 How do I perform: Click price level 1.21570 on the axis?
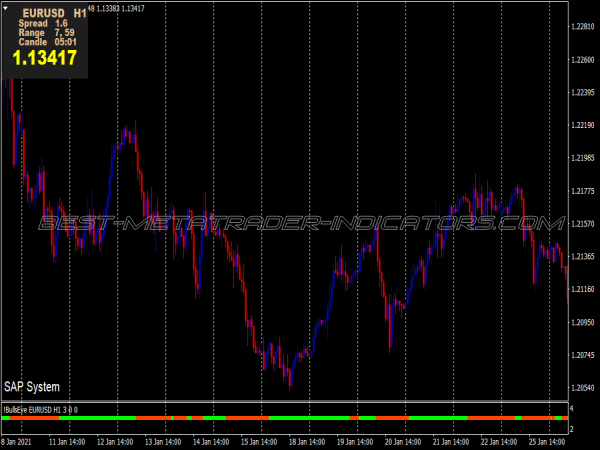tap(583, 223)
